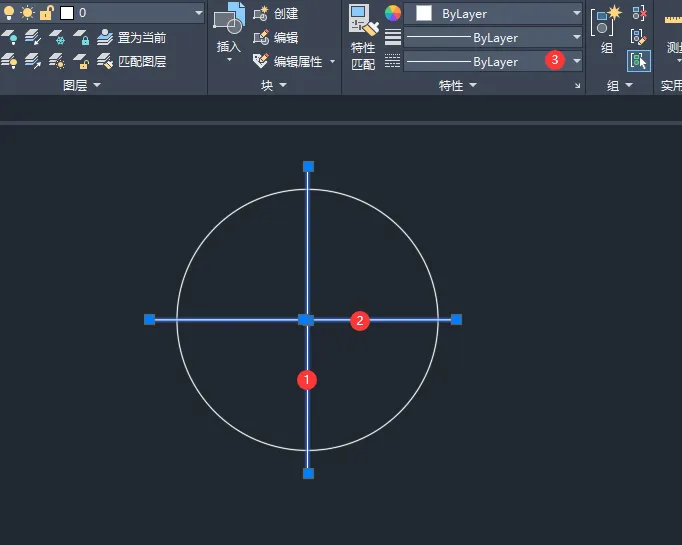
Task: Click the large 插入 (Insert) block icon
Action: point(229,19)
